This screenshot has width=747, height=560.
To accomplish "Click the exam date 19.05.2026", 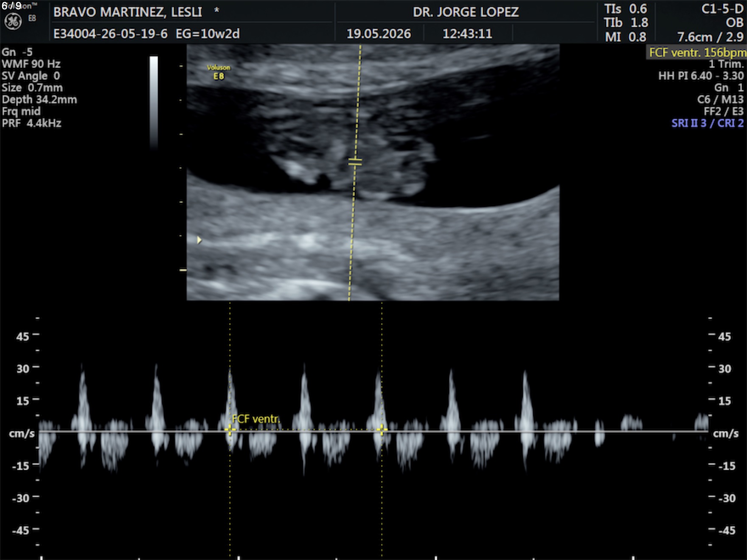I will pyautogui.click(x=379, y=34).
